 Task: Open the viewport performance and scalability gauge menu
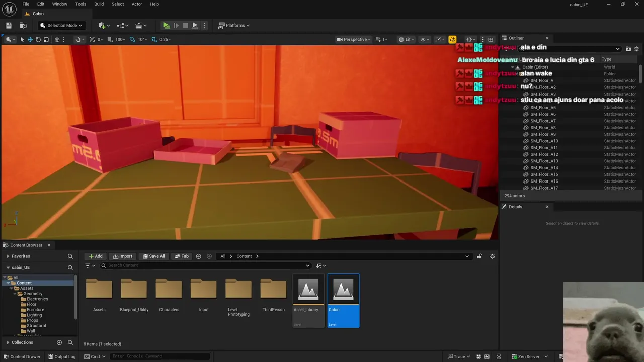pyautogui.click(x=440, y=39)
